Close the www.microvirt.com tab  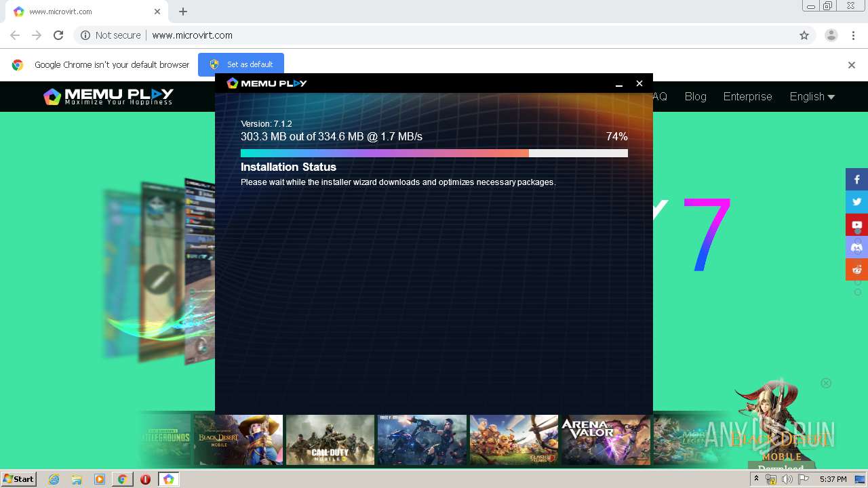pyautogui.click(x=157, y=12)
